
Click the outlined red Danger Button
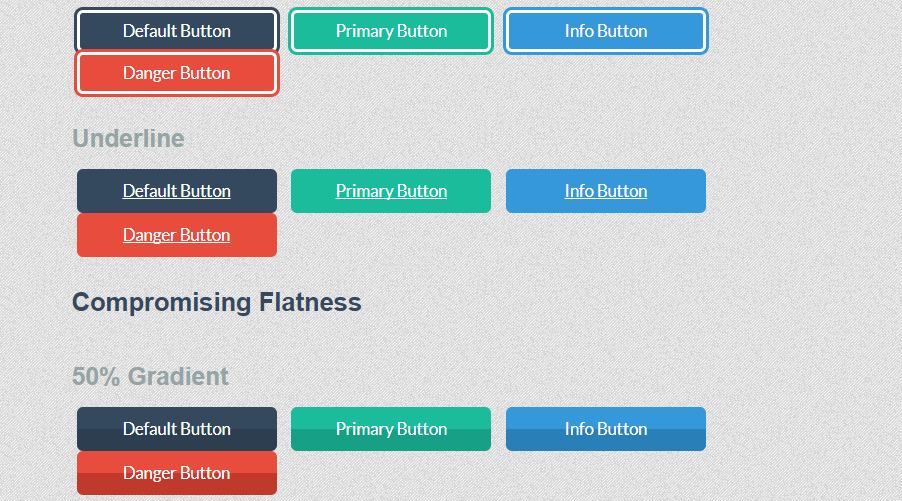(177, 73)
